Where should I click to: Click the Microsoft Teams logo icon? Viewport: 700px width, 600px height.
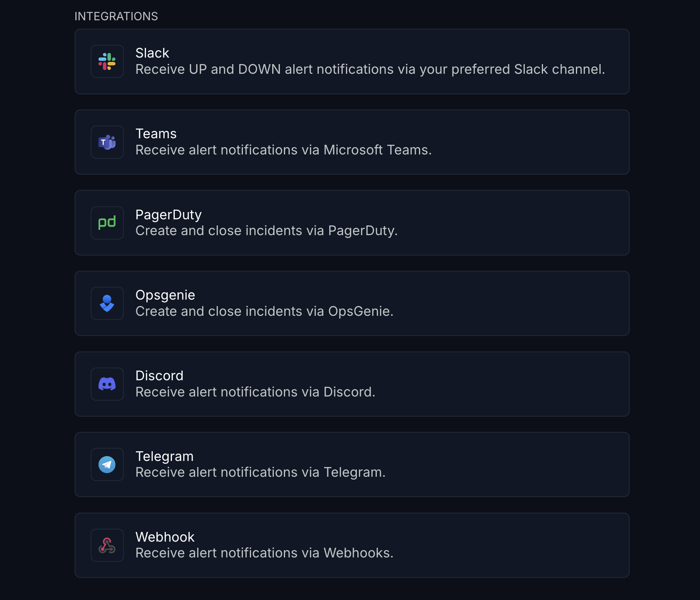pyautogui.click(x=107, y=142)
